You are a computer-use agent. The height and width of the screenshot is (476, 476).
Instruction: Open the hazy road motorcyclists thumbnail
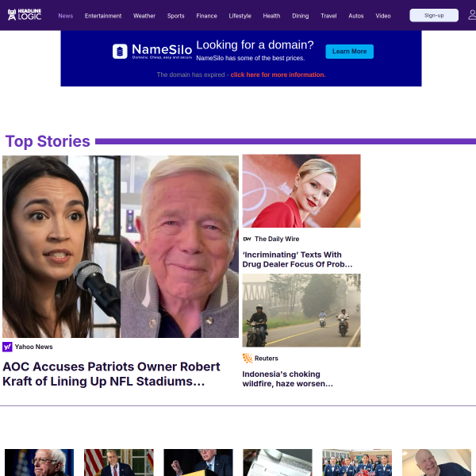click(301, 310)
